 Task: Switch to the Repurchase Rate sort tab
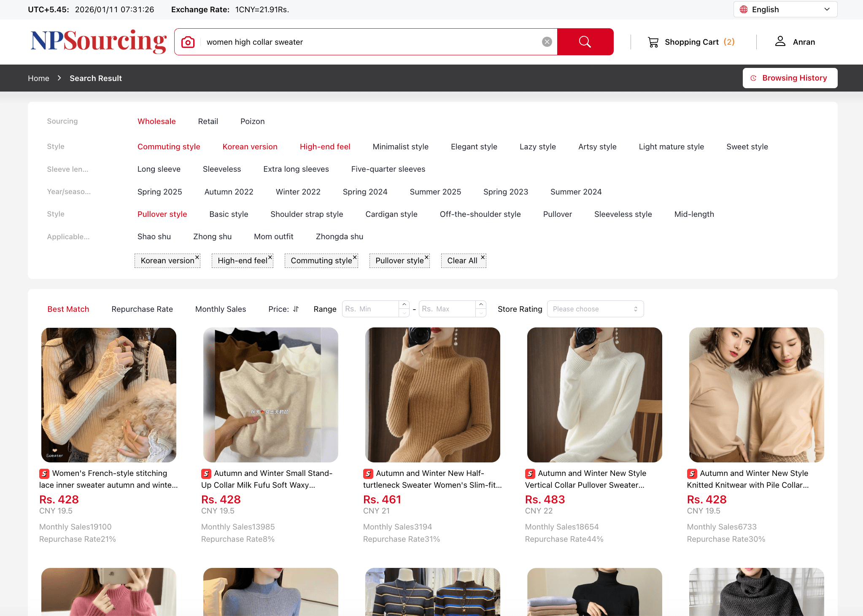(x=142, y=309)
